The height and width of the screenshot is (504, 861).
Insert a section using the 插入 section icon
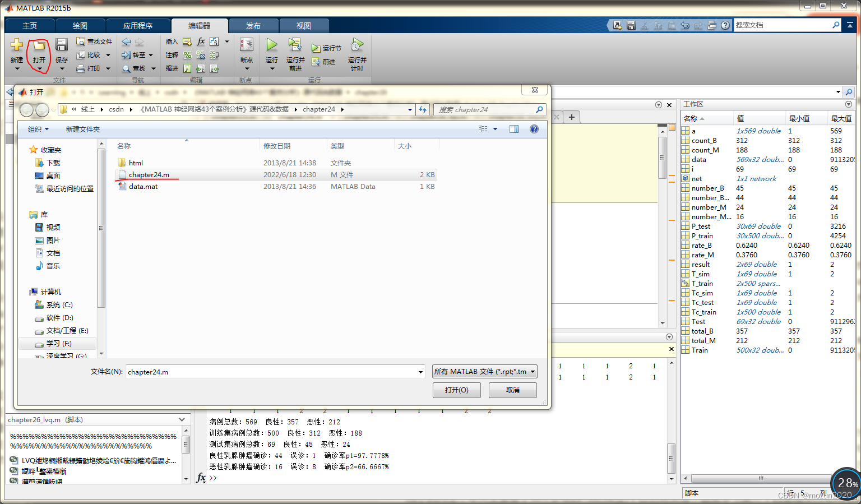click(187, 41)
